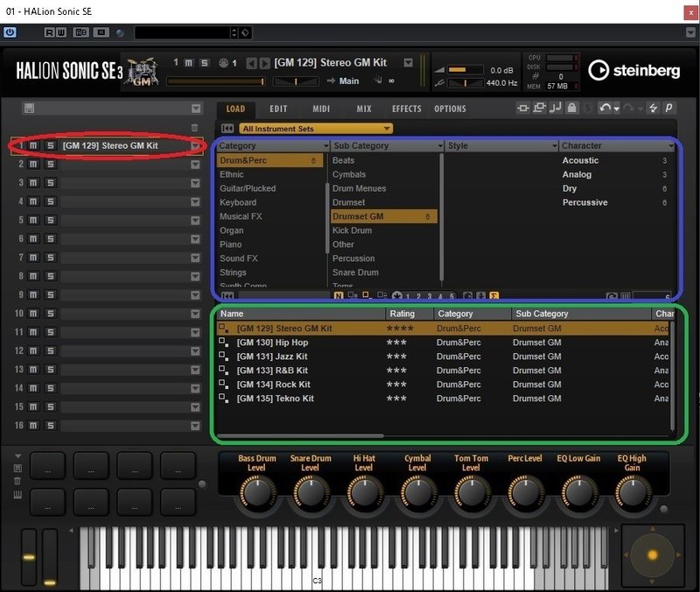The height and width of the screenshot is (592, 700).
Task: Click the pad save disk icon
Action: 17,469
